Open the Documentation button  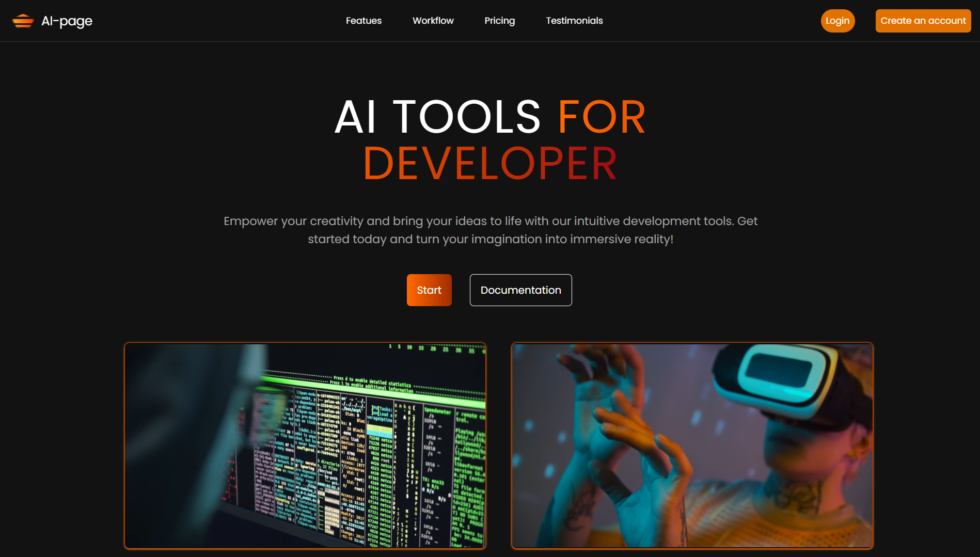pyautogui.click(x=520, y=290)
